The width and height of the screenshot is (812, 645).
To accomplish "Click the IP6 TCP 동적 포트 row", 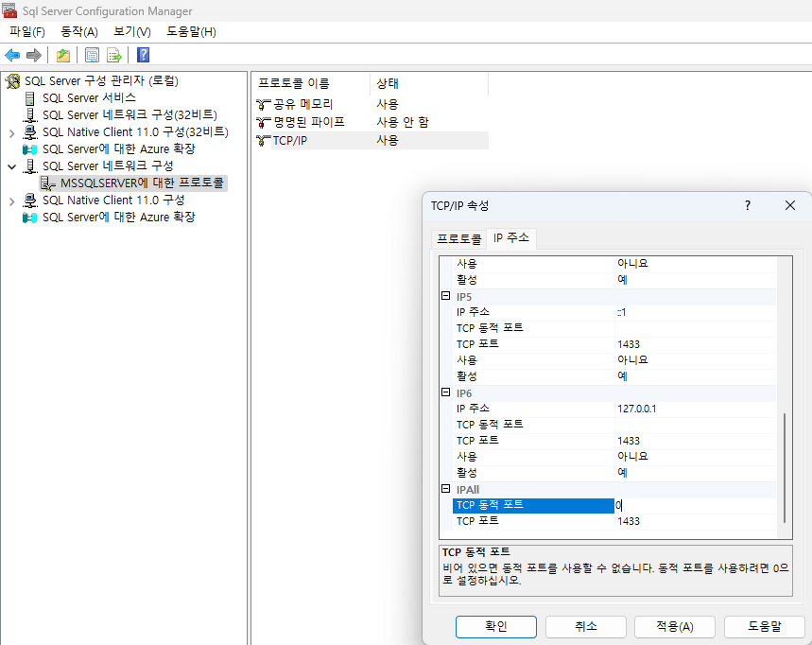I will [x=614, y=425].
